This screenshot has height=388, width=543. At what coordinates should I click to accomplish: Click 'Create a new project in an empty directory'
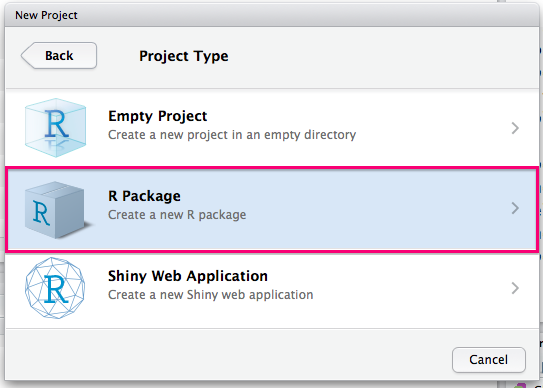232,135
